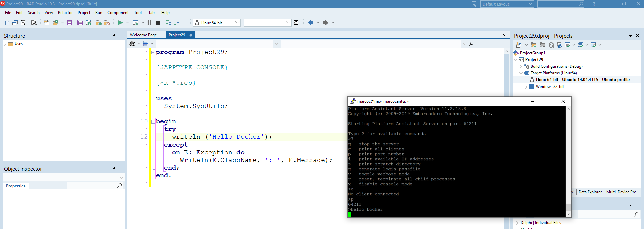
Task: Click the Remove File from Project icon
Action: pyautogui.click(x=107, y=23)
